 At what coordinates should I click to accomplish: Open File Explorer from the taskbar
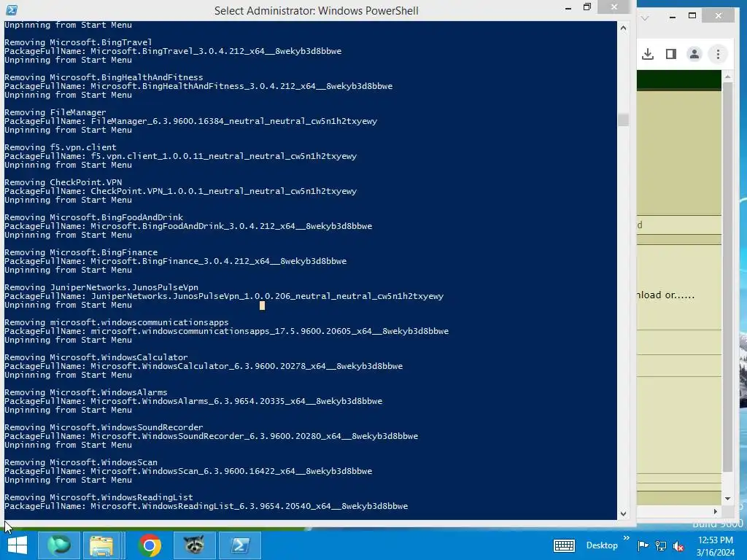(101, 545)
